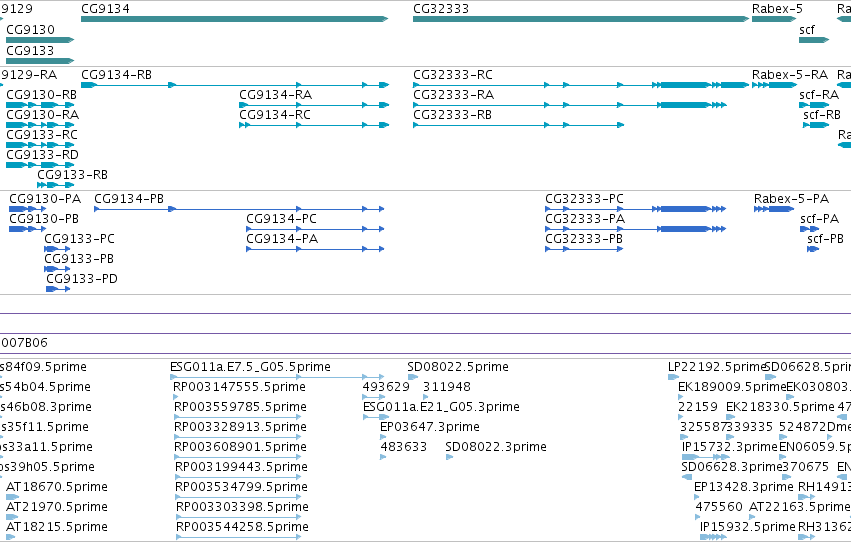
Task: Click the CG9133-RB transcript
Action: tap(55, 185)
